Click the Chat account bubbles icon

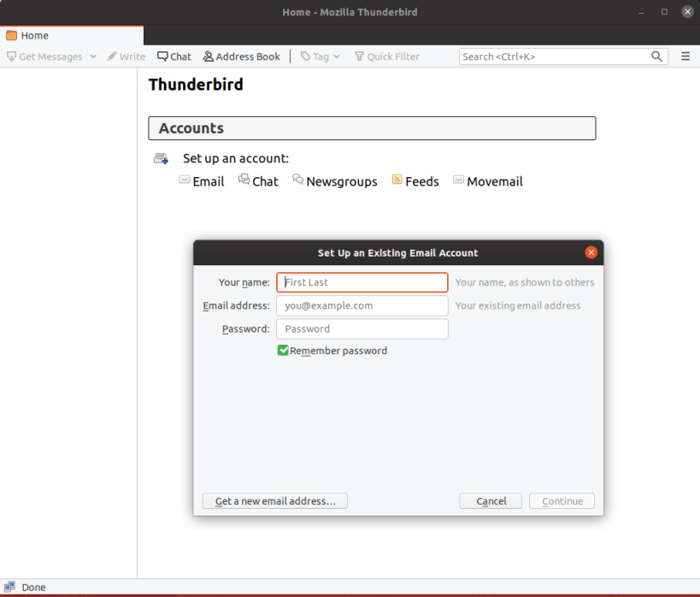click(x=244, y=180)
